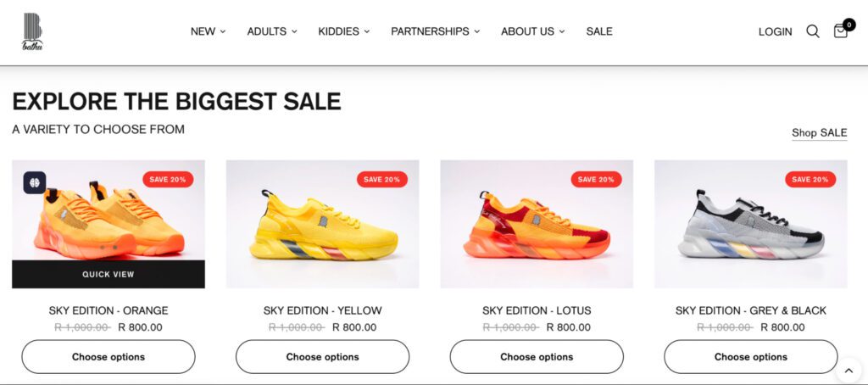Open the ABOUT US menu
The width and height of the screenshot is (868, 385).
click(532, 31)
